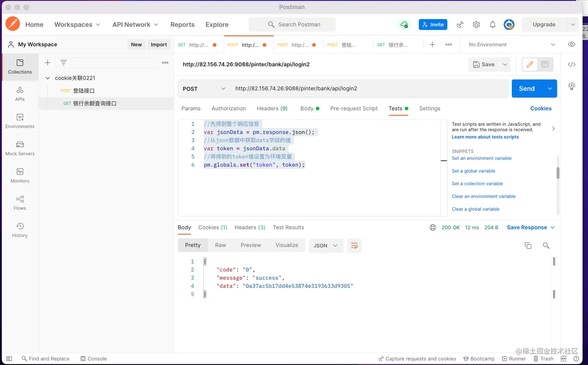Click the network globe icon

[x=433, y=228]
